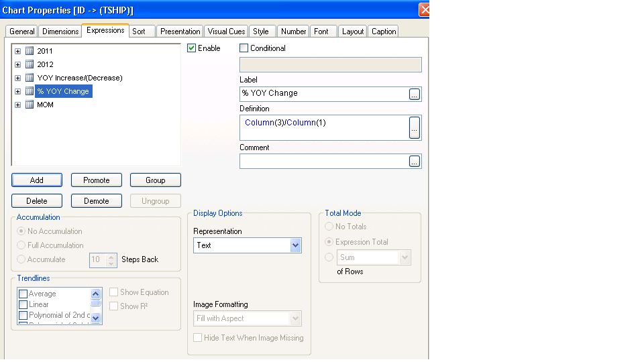Switch to the Dimensions tab
This screenshot has height=362, width=644.
[60, 32]
